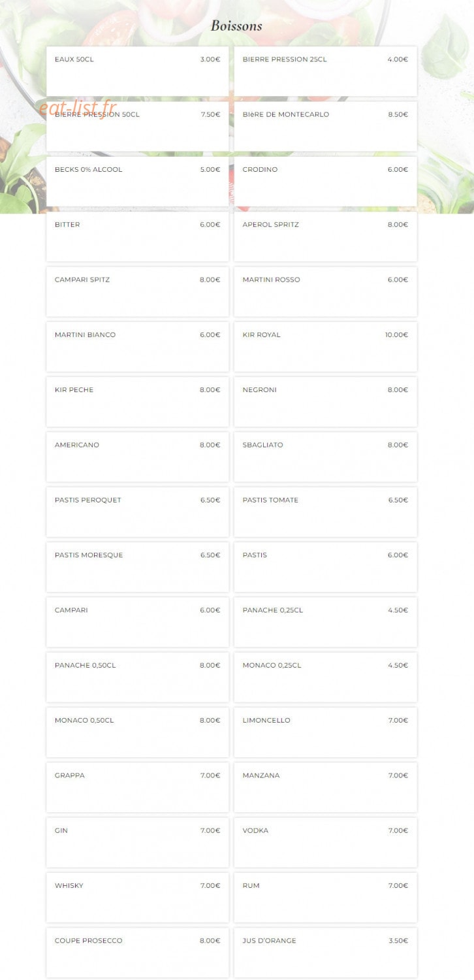Choose PASTIS MORESQUE from the list
Viewport: 474px width, 980px height.
click(x=138, y=567)
